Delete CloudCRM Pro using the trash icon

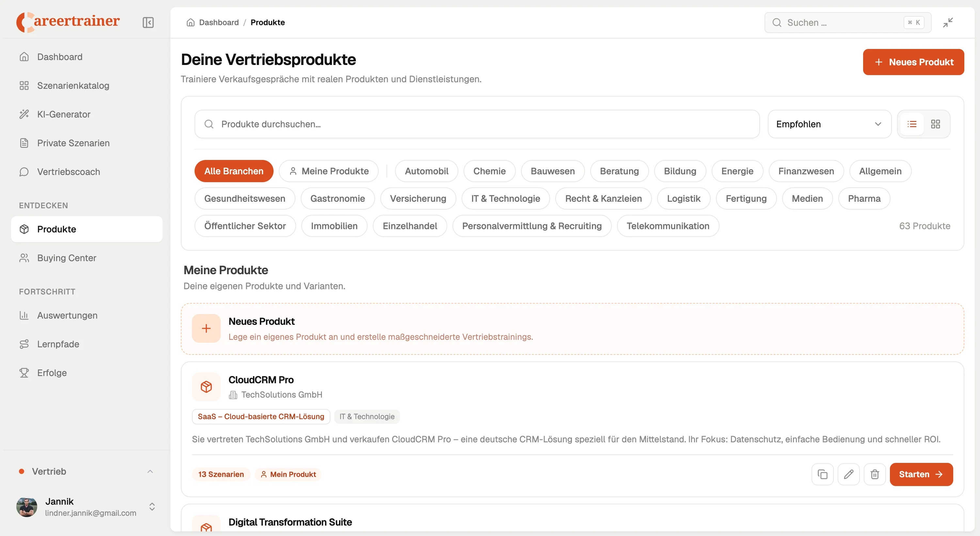[x=875, y=474]
